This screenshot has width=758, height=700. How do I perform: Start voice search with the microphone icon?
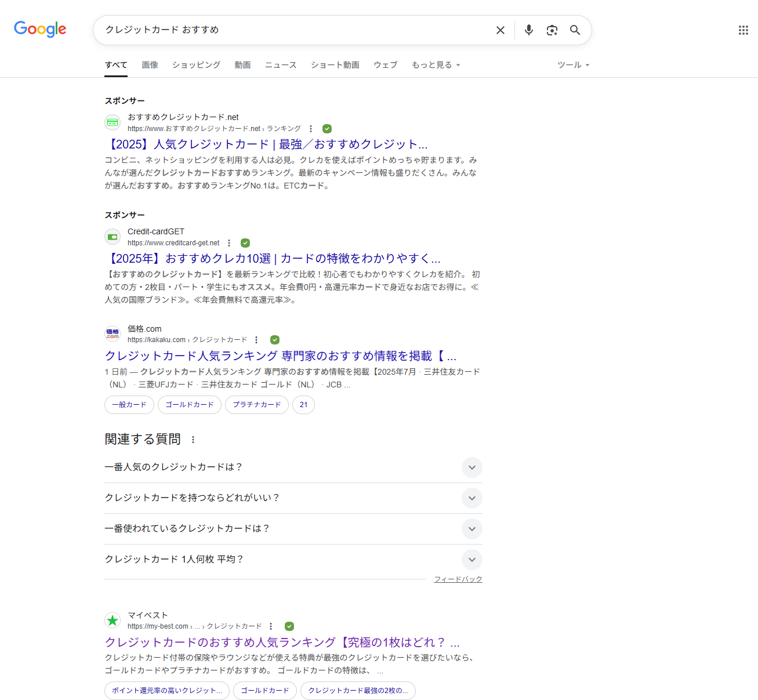click(x=529, y=30)
